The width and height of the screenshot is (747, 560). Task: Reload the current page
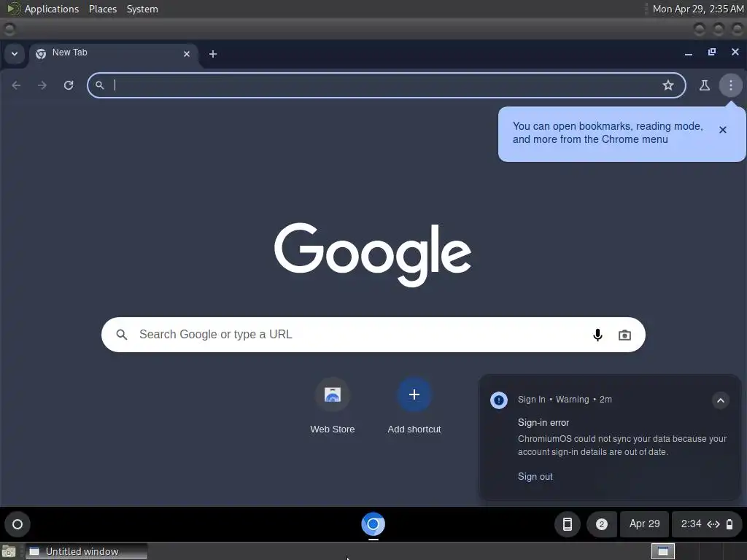point(69,85)
